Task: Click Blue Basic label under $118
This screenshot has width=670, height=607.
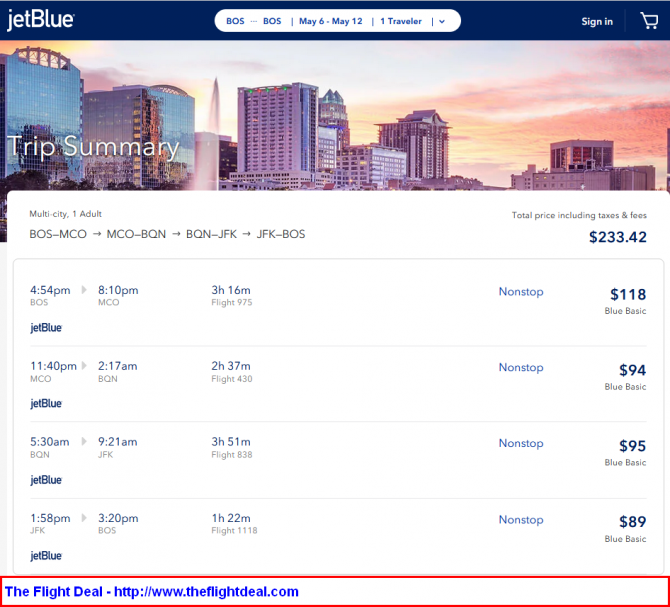Action: pos(625,311)
